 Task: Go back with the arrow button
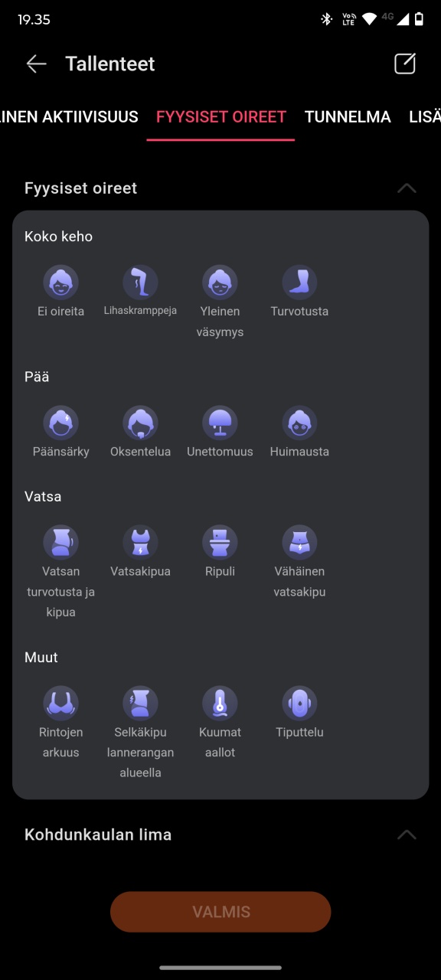click(x=37, y=64)
